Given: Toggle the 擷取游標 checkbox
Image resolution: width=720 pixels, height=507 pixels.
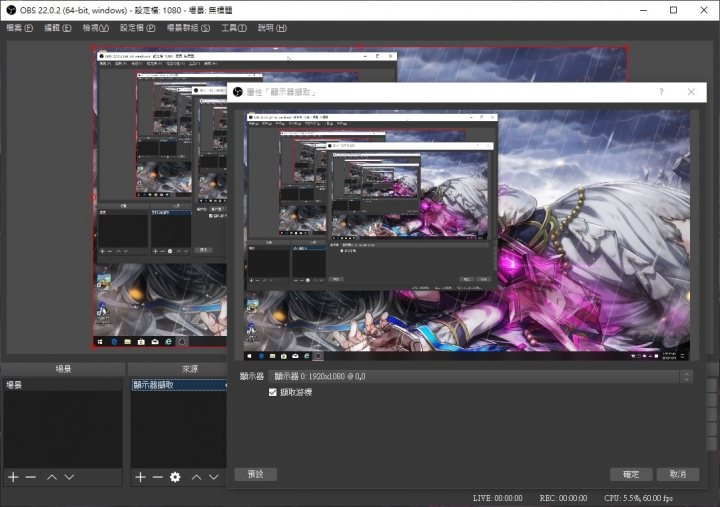Looking at the screenshot, I should [273, 392].
